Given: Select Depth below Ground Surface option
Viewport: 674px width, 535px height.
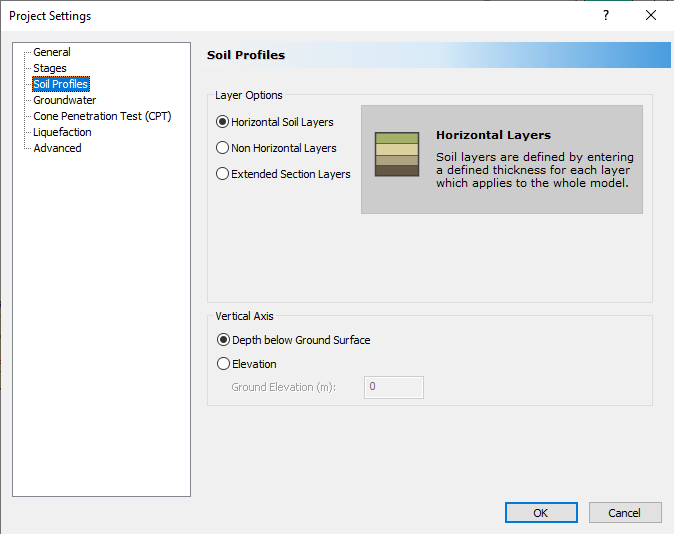Looking at the screenshot, I should 223,340.
